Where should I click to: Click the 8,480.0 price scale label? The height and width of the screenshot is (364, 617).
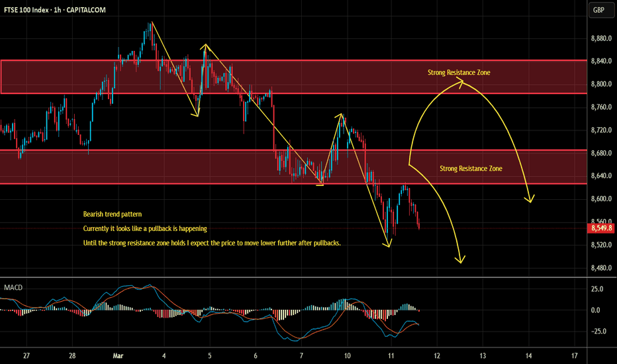click(x=601, y=268)
